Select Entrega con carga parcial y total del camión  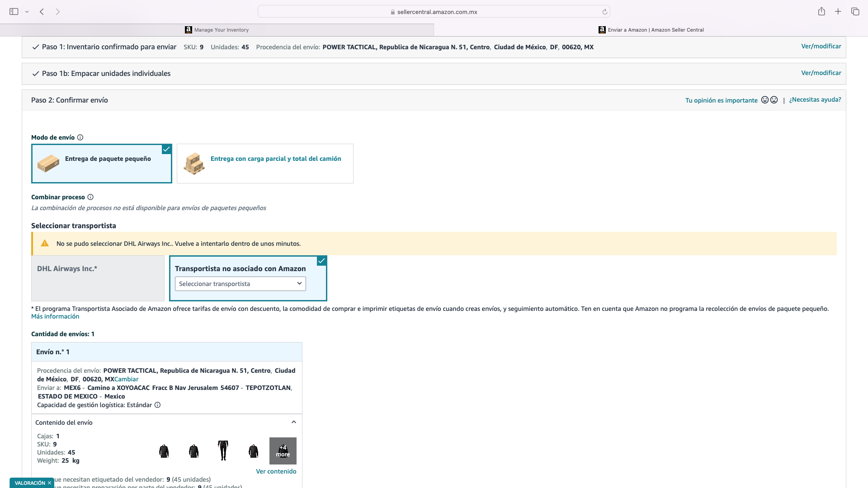click(x=265, y=164)
